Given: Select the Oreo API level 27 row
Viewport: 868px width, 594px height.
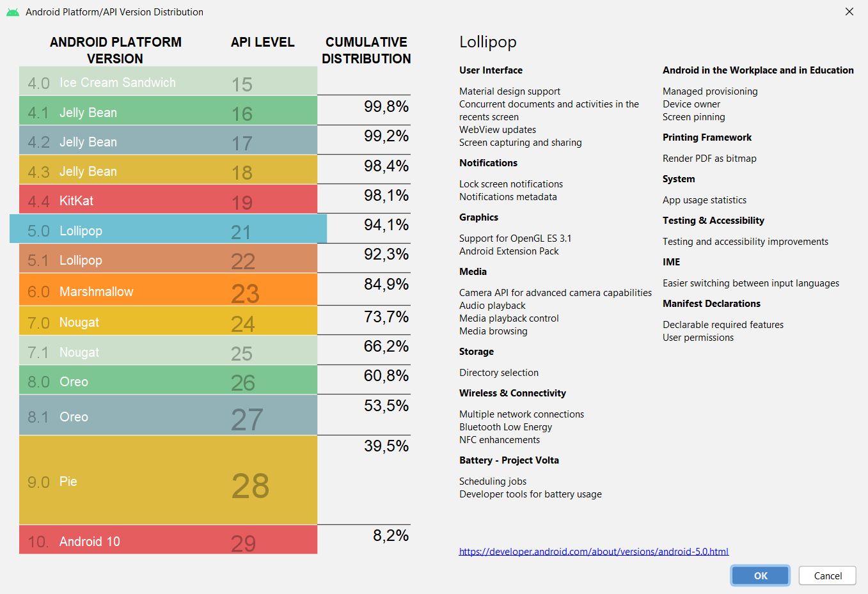Looking at the screenshot, I should (128, 416).
